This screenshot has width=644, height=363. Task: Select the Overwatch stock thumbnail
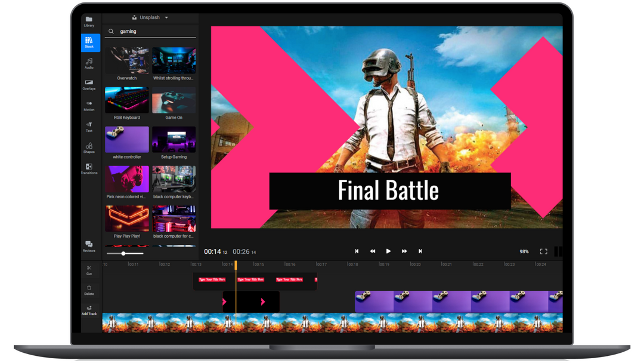127,60
